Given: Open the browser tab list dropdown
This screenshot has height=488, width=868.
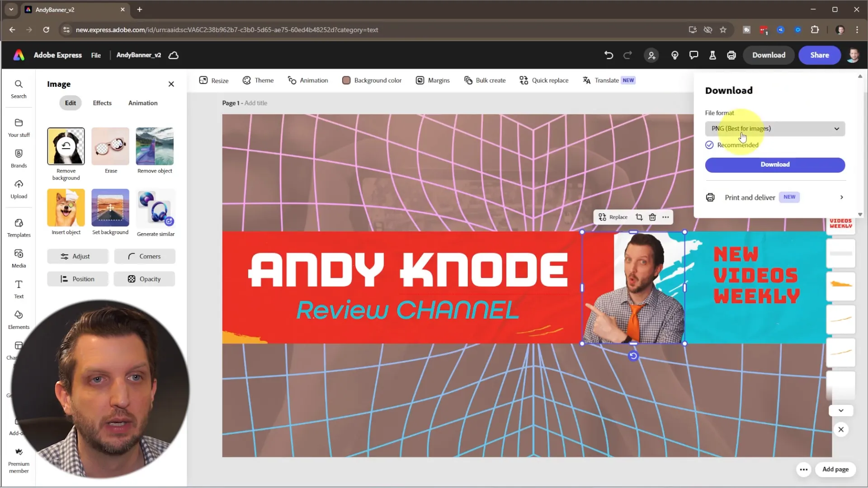Looking at the screenshot, I should (11, 9).
